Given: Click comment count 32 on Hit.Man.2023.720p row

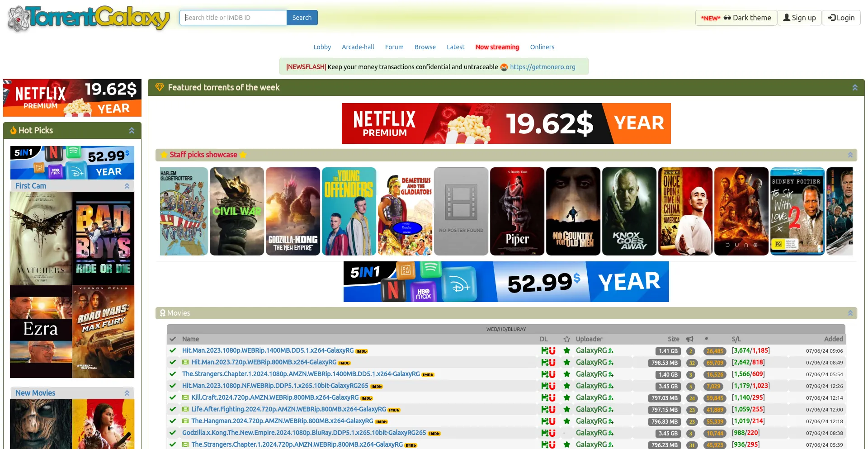Looking at the screenshot, I should [692, 363].
